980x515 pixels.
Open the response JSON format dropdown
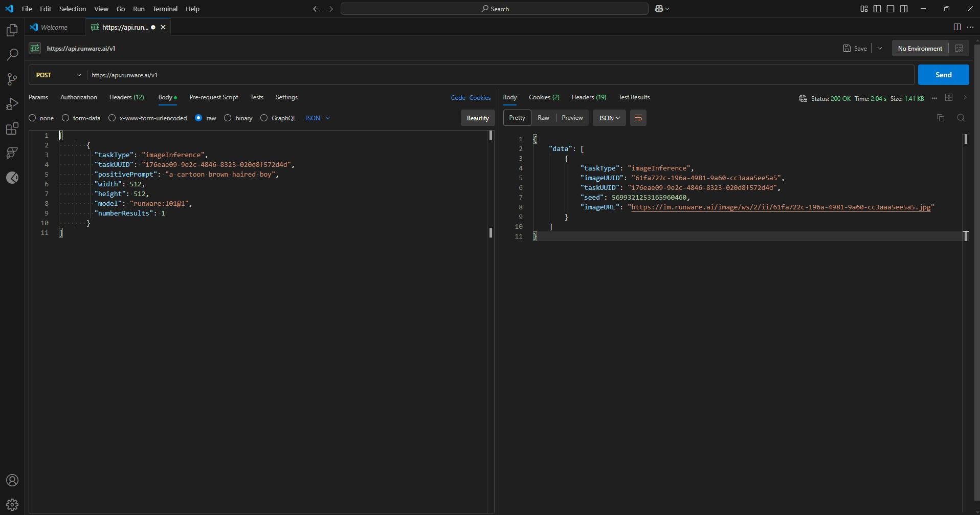[x=609, y=118]
